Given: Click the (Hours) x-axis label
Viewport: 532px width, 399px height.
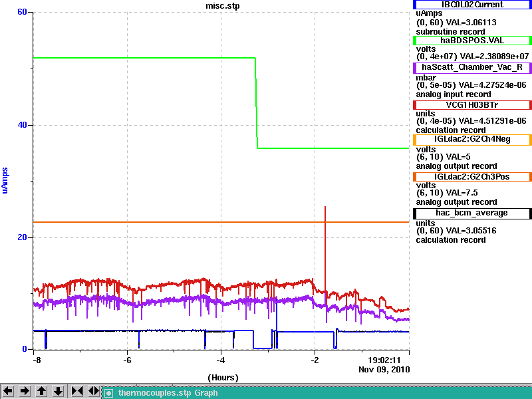Looking at the screenshot, I should click(223, 378).
